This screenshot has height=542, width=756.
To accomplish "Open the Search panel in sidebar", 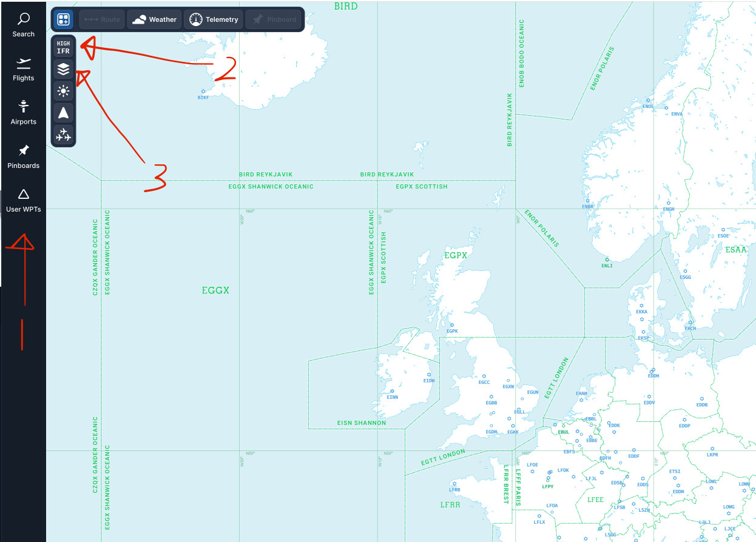I will (23, 25).
